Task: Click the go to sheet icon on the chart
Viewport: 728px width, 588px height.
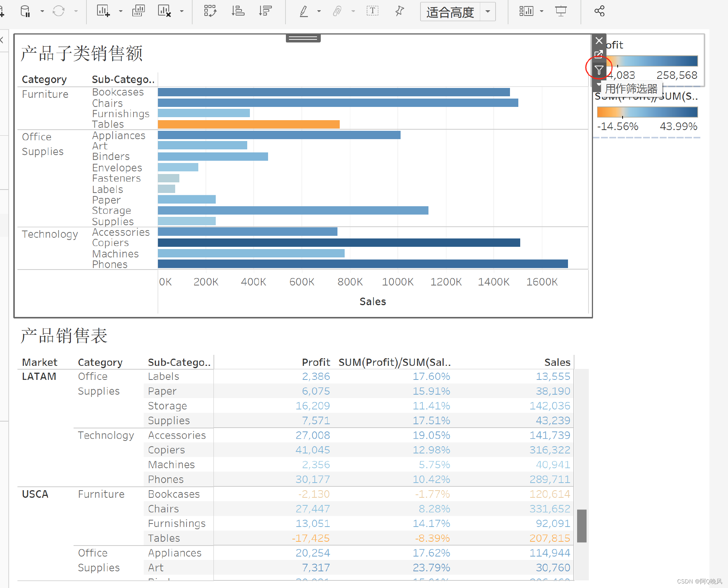Action: click(599, 55)
